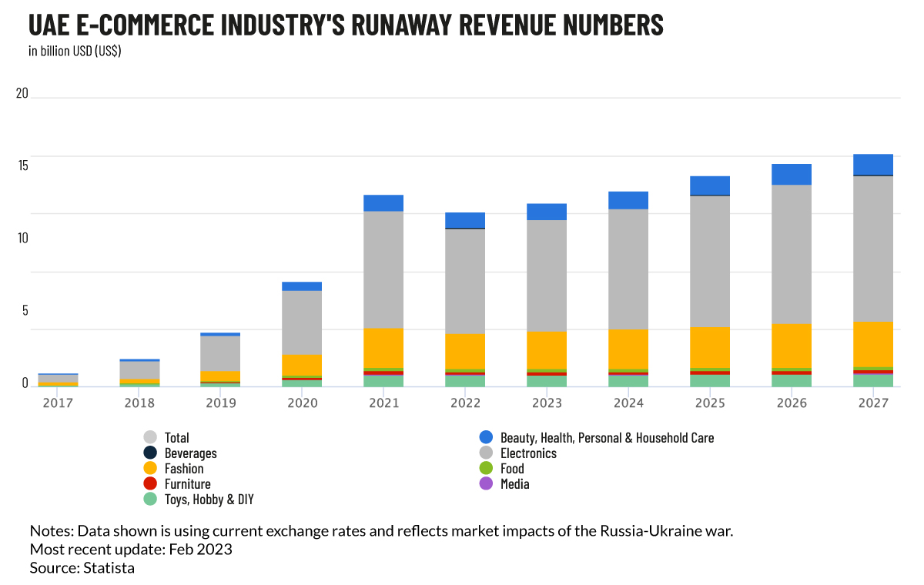Screen dimensions: 924x585
Task: Click the gray Total legend circle
Action: pos(150,437)
